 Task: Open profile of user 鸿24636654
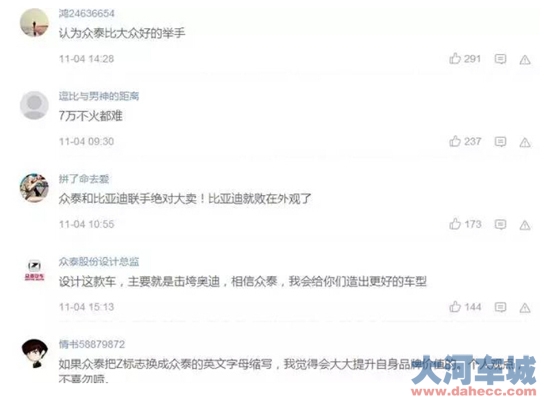pos(87,13)
